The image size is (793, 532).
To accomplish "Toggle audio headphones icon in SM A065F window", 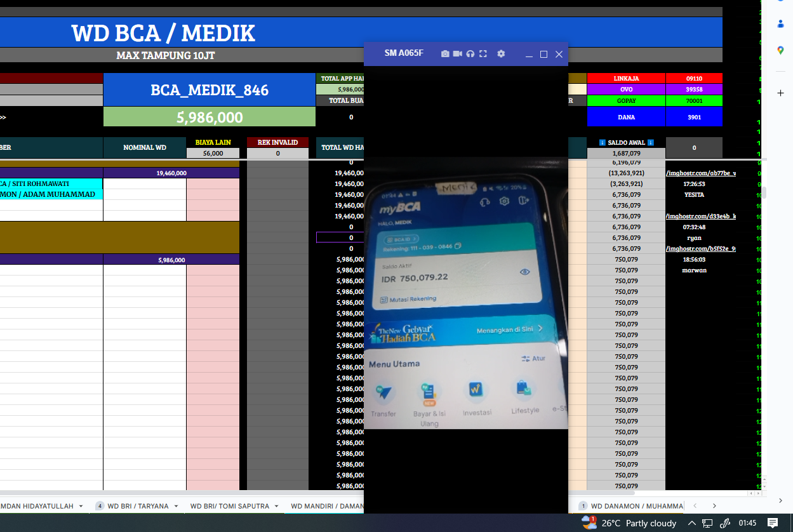I will (x=470, y=54).
